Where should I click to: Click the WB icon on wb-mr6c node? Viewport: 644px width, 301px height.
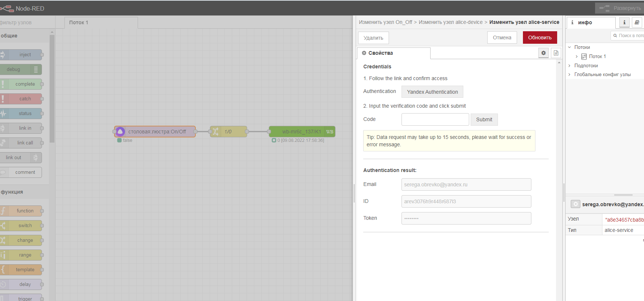point(330,132)
